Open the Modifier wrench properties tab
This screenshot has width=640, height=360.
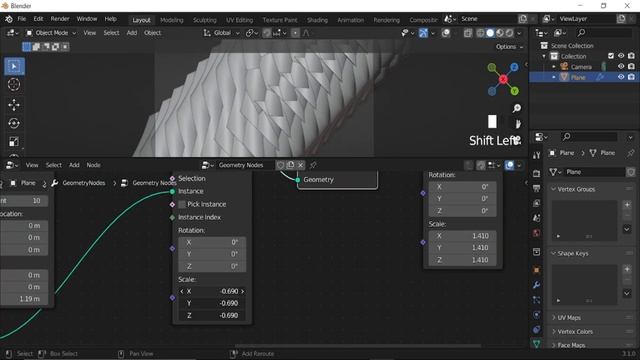(536, 285)
